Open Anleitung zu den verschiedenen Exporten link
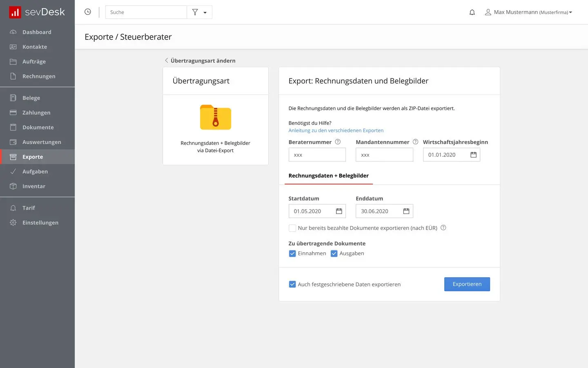Screen dimensions: 588x368 (x=336, y=130)
